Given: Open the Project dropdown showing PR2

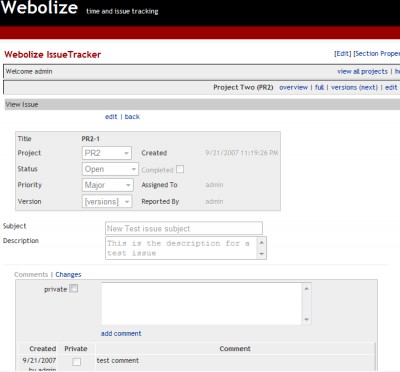Looking at the screenshot, I should (107, 153).
